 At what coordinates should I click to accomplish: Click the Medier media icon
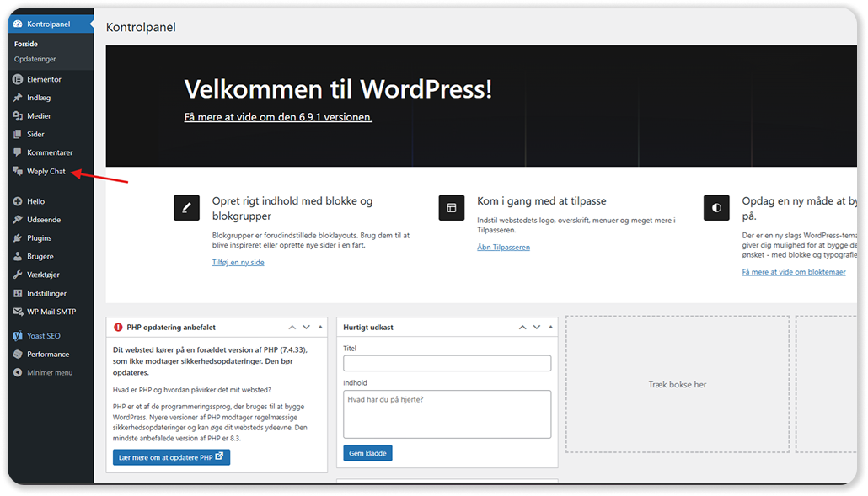click(18, 115)
